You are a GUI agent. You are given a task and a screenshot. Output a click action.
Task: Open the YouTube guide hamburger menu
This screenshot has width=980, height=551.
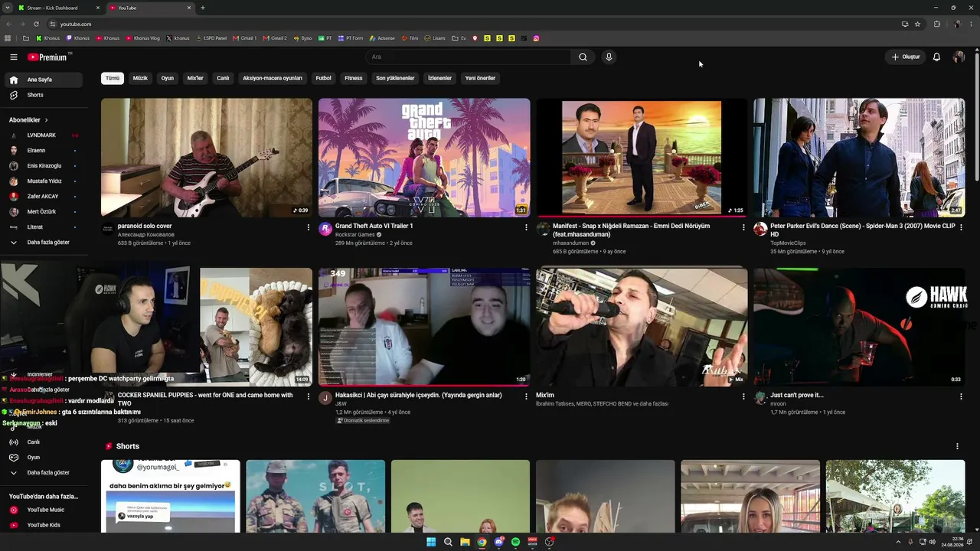[x=14, y=57]
